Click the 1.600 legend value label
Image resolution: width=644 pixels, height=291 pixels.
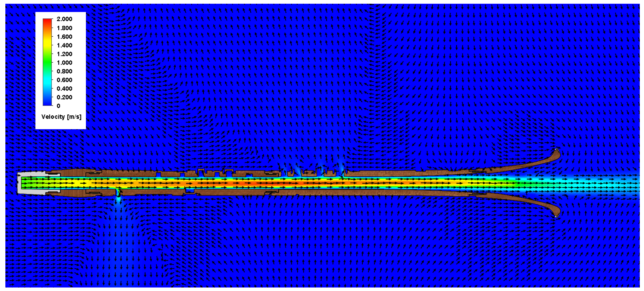tap(64, 37)
